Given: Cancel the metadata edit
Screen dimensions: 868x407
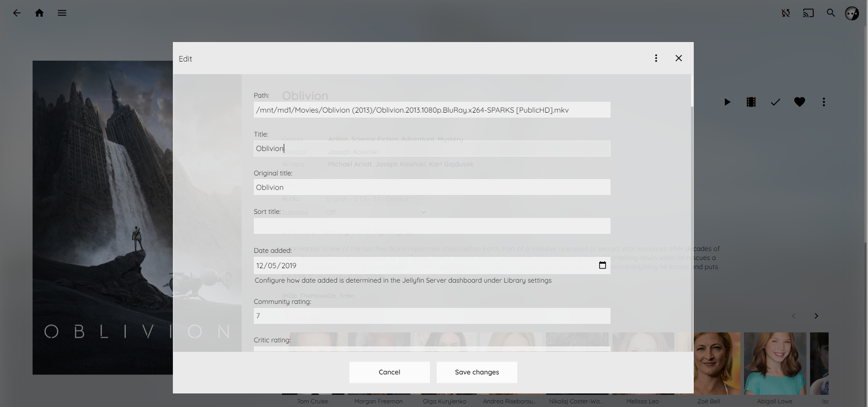Looking at the screenshot, I should (x=389, y=372).
